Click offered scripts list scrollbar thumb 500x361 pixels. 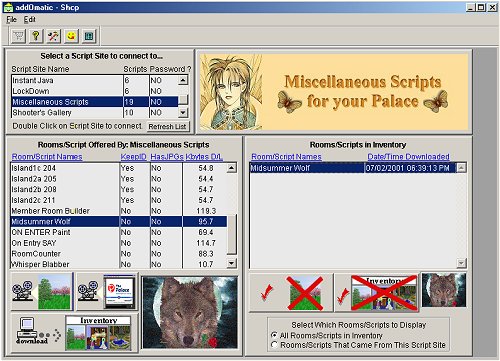tap(232, 235)
